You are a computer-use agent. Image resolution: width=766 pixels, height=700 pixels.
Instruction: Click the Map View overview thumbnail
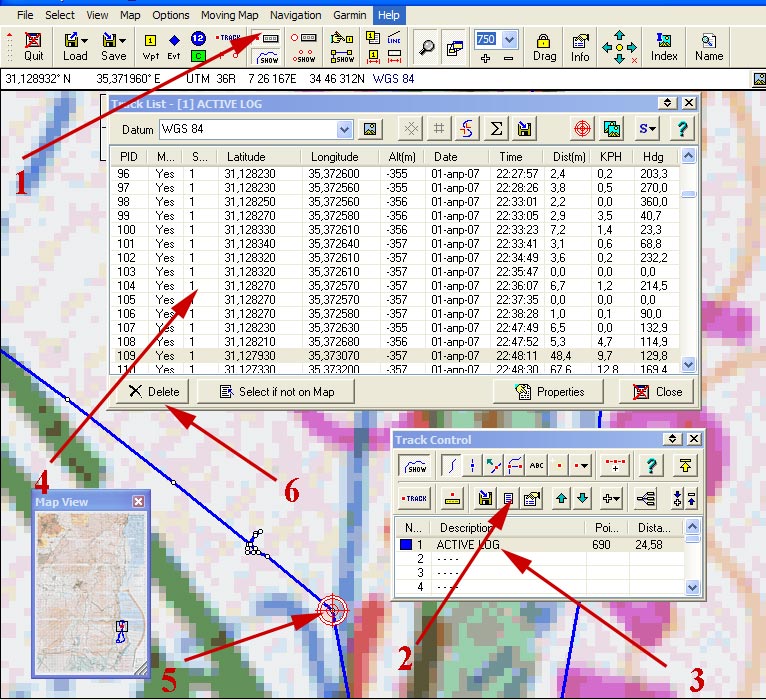[x=91, y=592]
